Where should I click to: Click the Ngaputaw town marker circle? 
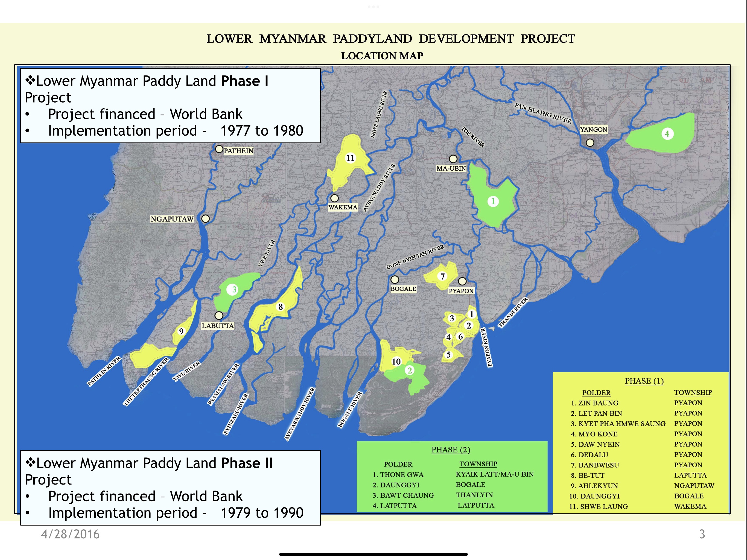coord(205,218)
